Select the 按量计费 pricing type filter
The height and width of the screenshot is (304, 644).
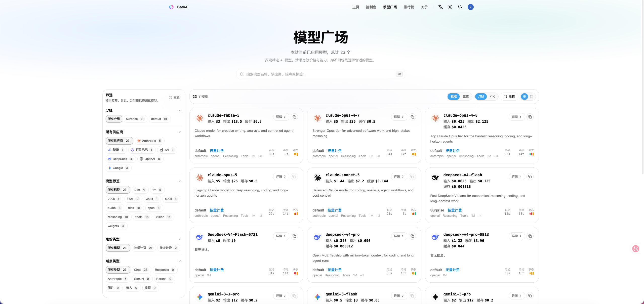pos(143,248)
